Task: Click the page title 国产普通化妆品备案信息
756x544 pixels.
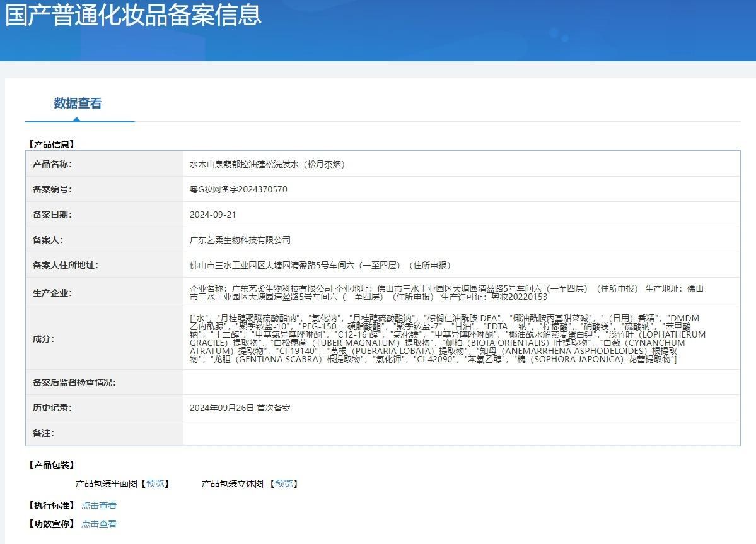Action: click(133, 14)
